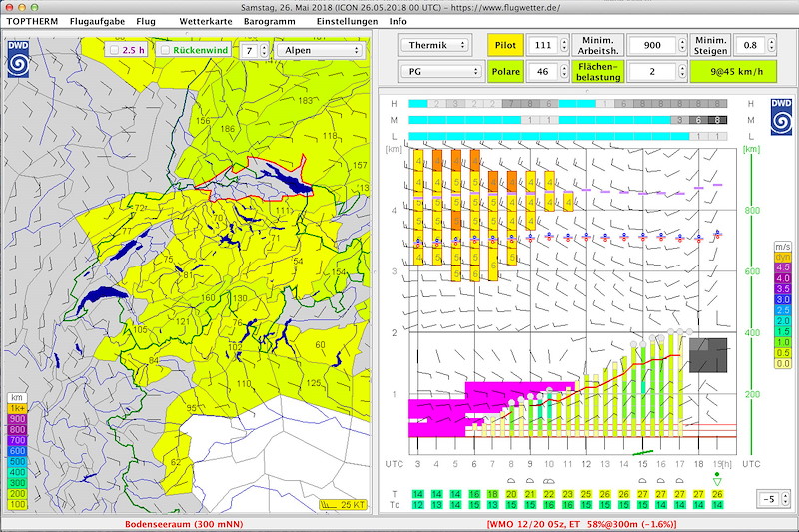
Task: Click the macOS green zoom button
Action: click(34, 7)
